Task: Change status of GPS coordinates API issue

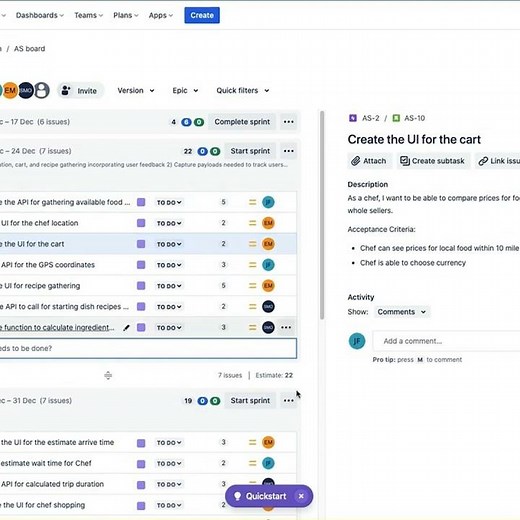Action: click(x=169, y=265)
